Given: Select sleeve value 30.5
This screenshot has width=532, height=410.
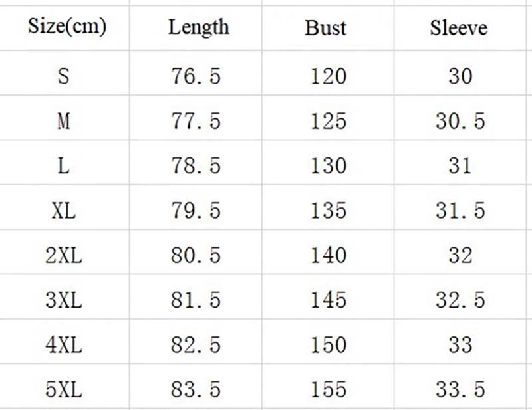Looking at the screenshot, I should pos(460,121).
